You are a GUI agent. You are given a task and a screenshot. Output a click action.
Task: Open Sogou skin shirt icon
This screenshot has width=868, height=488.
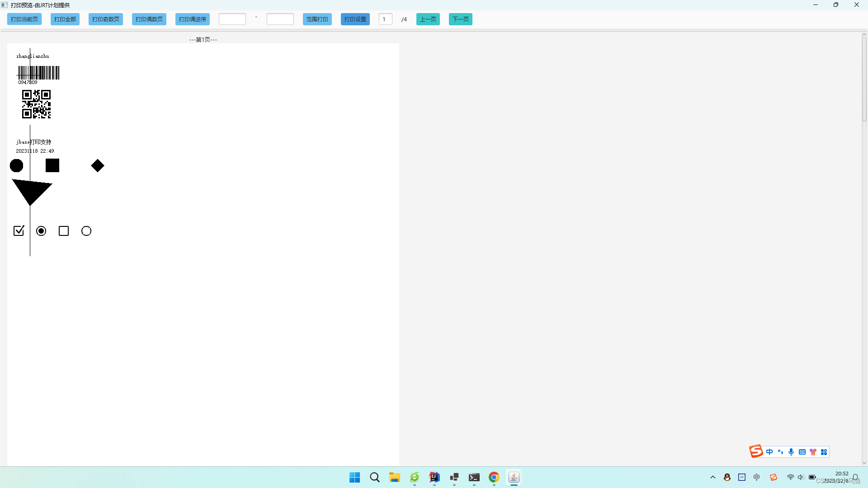813,452
